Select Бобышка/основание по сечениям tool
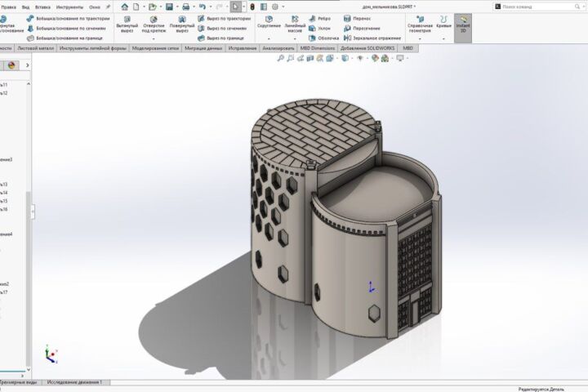This screenshot has height=392, width=588. (66, 28)
